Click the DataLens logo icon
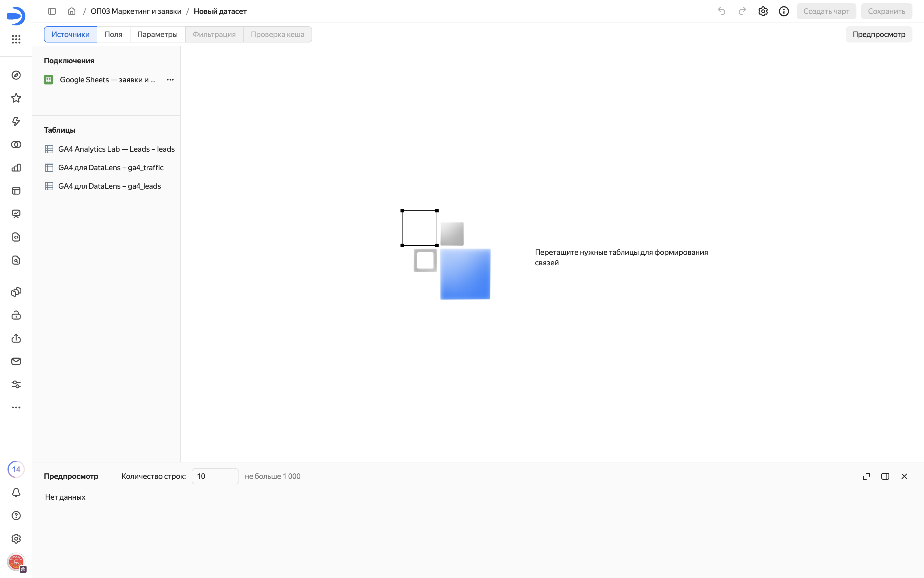This screenshot has width=924, height=578. pyautogui.click(x=16, y=16)
